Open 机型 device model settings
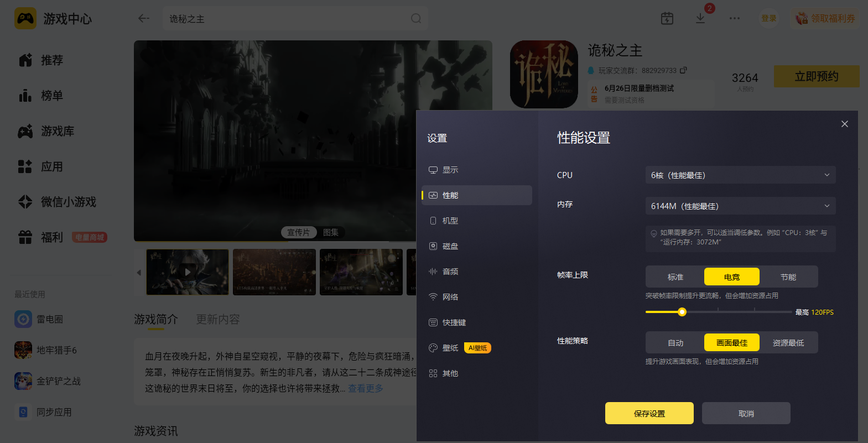 click(x=477, y=221)
